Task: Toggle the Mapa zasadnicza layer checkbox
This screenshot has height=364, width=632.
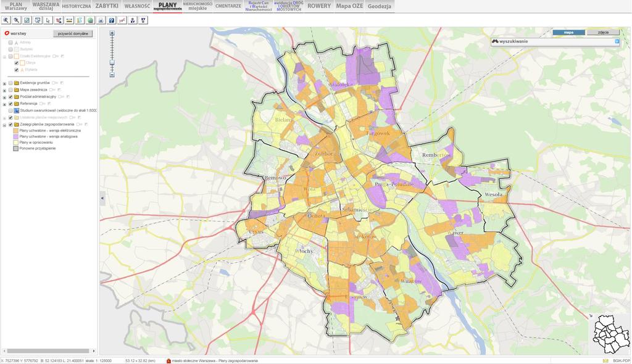Action: (x=10, y=90)
